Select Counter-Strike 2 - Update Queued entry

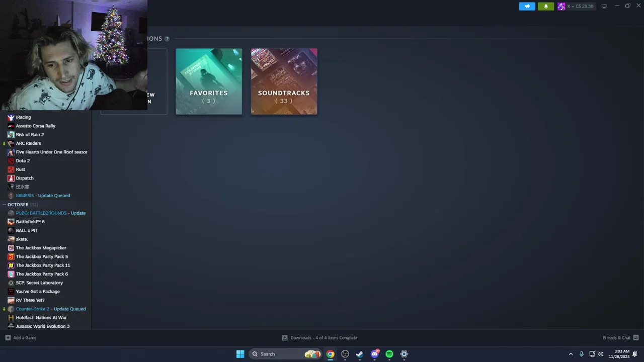tap(46, 309)
